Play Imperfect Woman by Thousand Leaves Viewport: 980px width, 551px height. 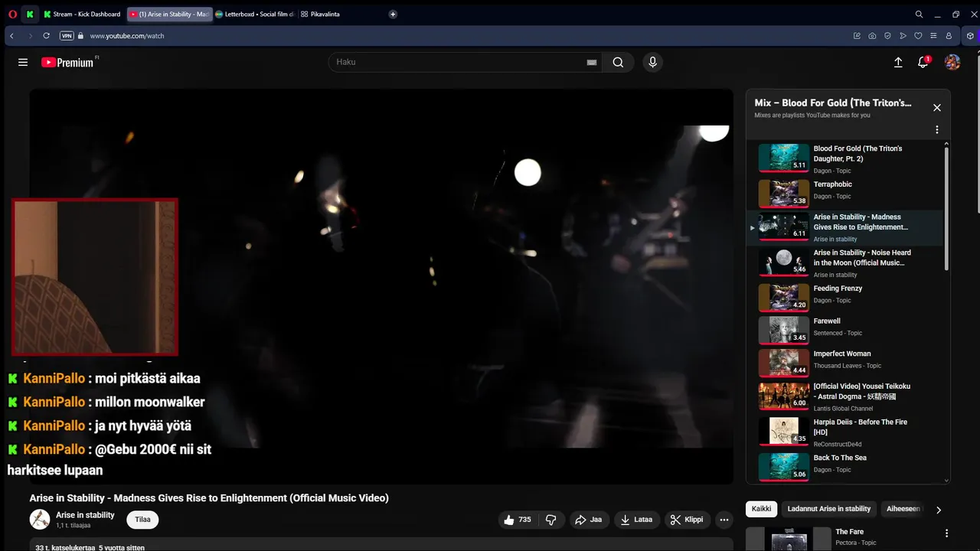click(x=845, y=363)
